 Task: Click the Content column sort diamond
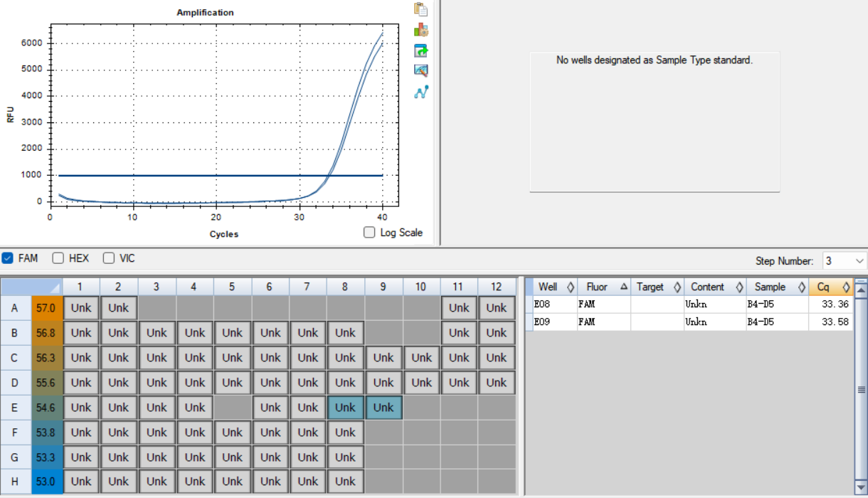coord(739,287)
